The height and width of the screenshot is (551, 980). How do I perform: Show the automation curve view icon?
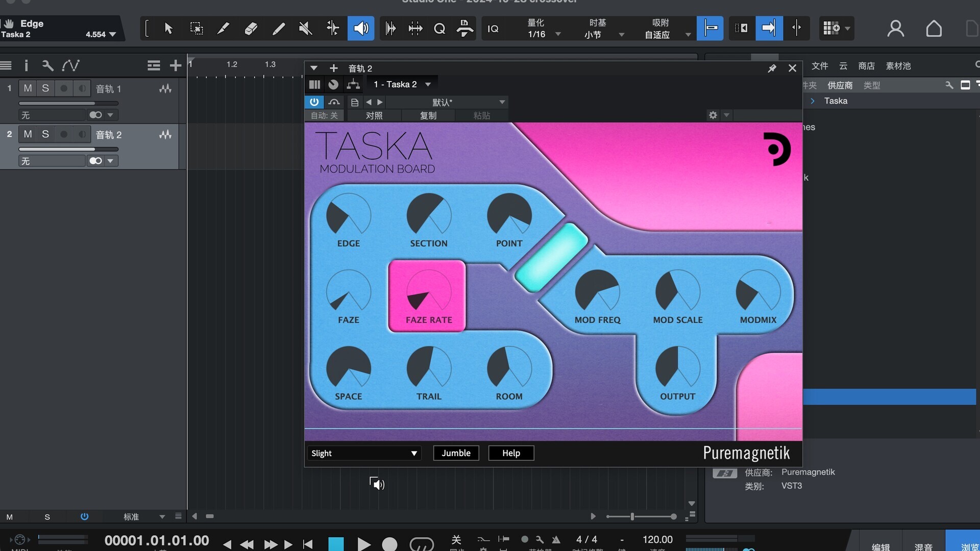click(x=70, y=65)
